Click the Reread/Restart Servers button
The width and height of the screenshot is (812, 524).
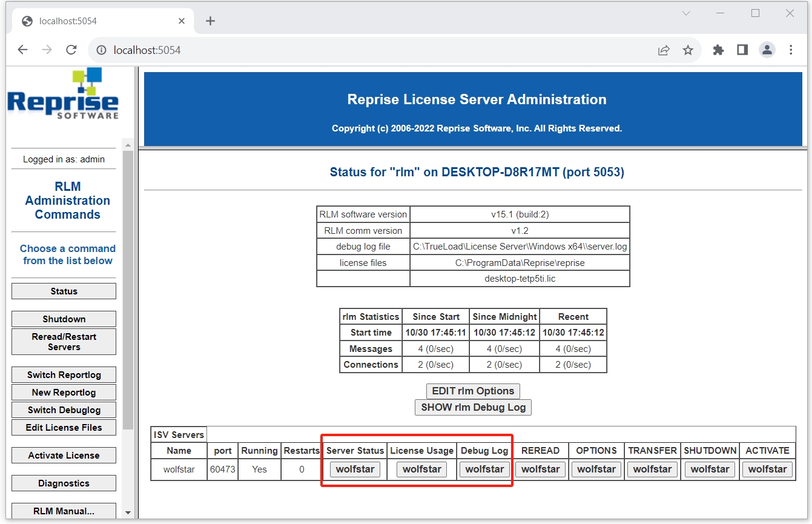tap(64, 342)
